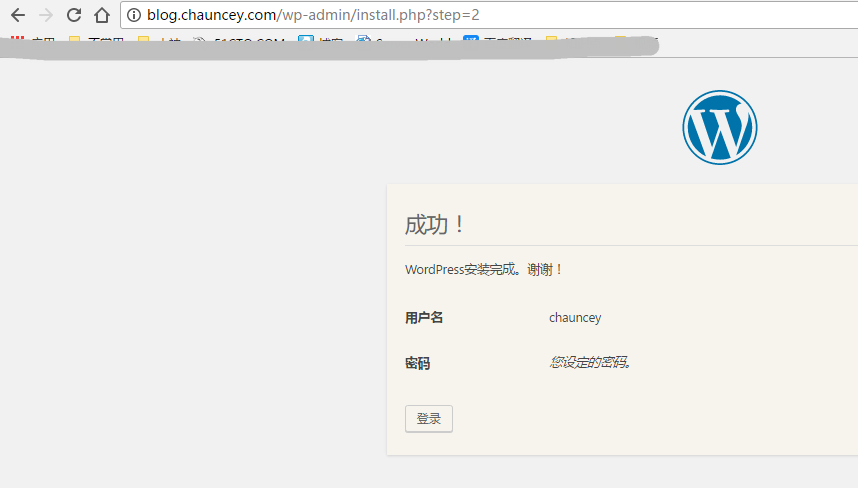This screenshot has height=488, width=858.
Task: Select the username value chauncey
Action: [575, 318]
